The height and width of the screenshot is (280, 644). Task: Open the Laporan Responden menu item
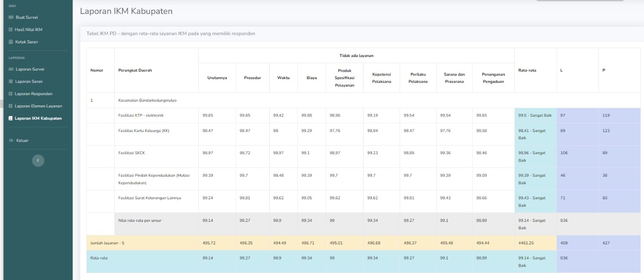pyautogui.click(x=33, y=94)
